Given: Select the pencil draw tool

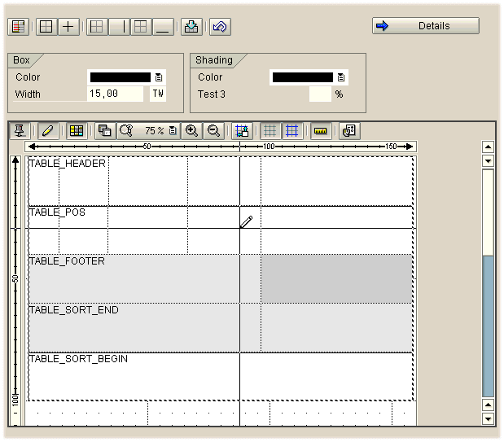Looking at the screenshot, I should (x=48, y=130).
